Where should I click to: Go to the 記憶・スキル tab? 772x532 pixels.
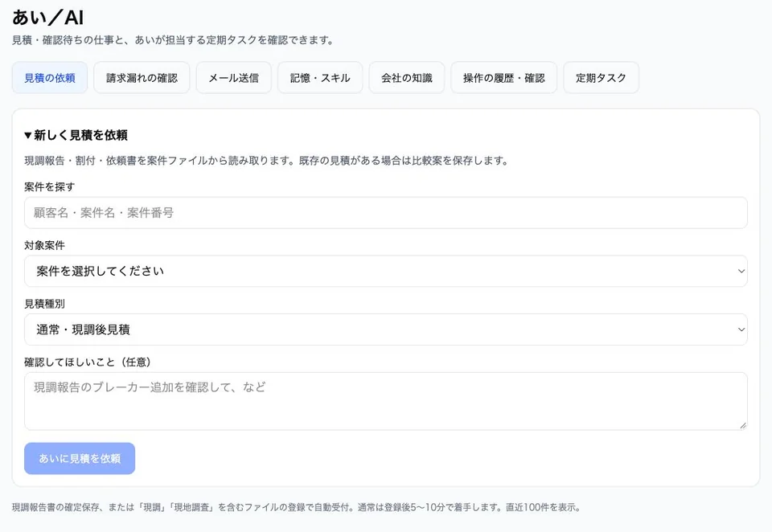320,78
